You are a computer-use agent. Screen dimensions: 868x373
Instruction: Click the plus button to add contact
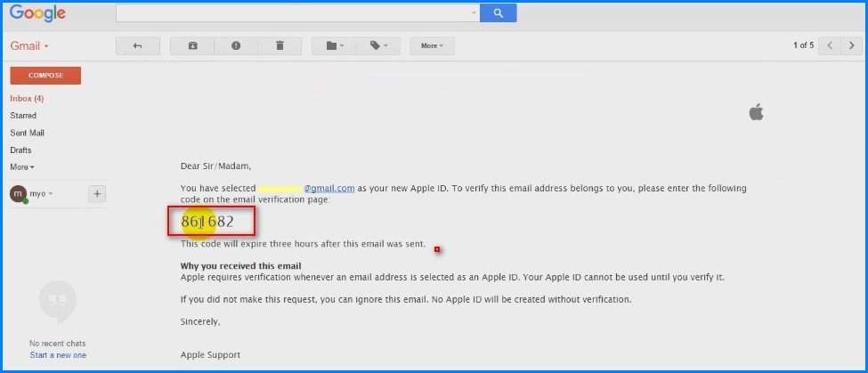pos(97,194)
